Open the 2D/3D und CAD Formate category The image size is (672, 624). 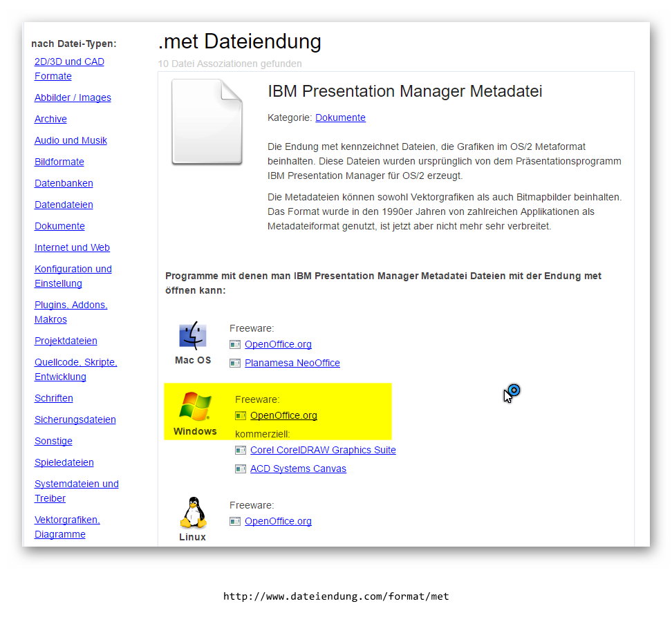[x=69, y=69]
